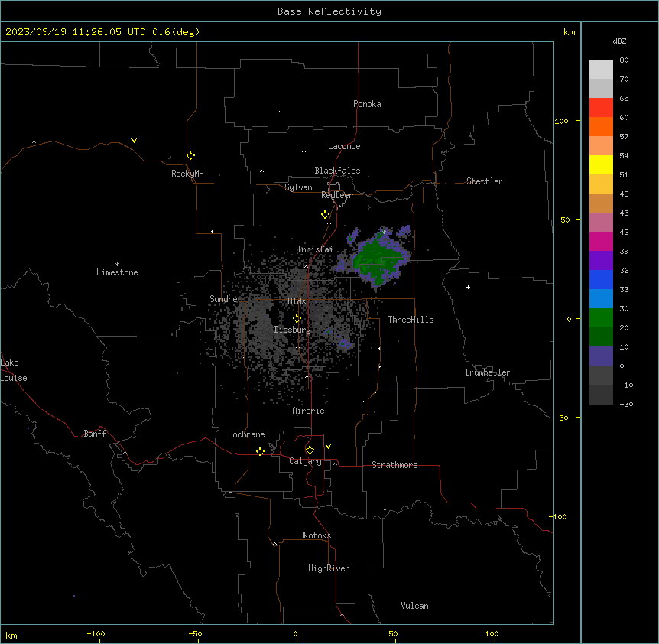Click the Banff label
Viewport: 659px width, 644px height.
coord(95,434)
